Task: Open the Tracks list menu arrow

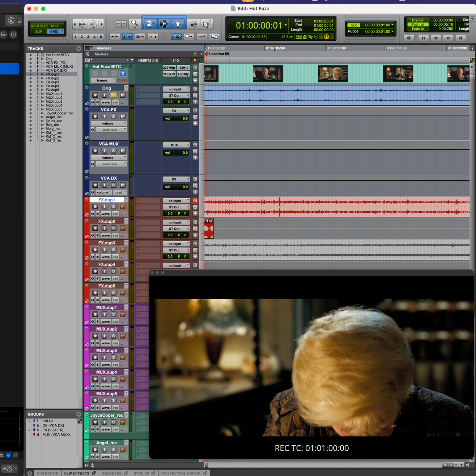Action: pos(78,48)
